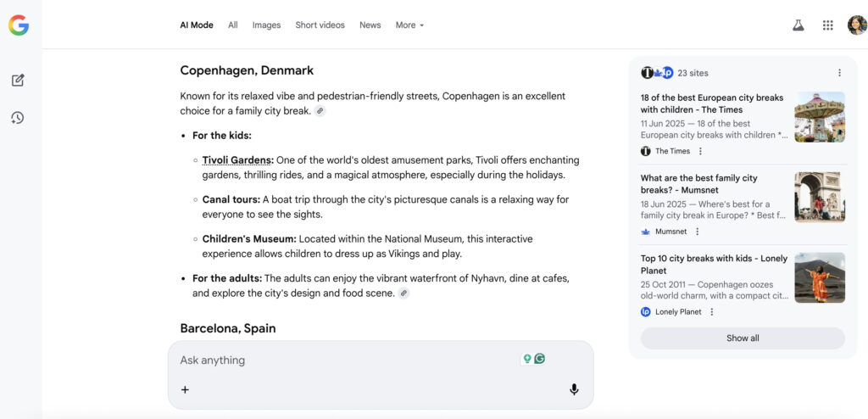868x419 pixels.
Task: Open Search Labs flask icon
Action: [798, 25]
